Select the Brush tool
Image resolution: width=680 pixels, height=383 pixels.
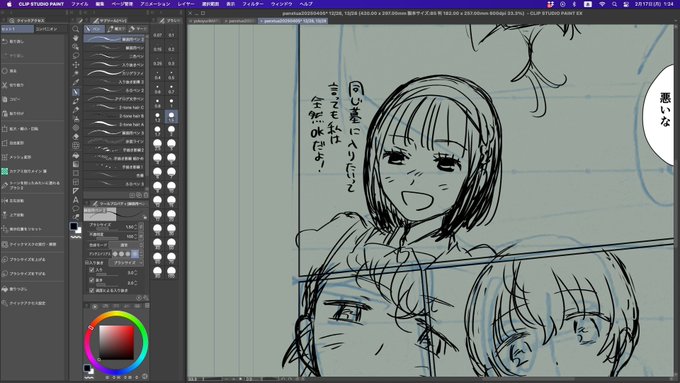point(76,110)
